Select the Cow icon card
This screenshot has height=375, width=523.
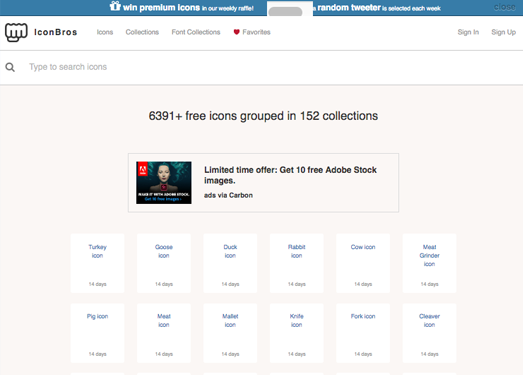363,263
